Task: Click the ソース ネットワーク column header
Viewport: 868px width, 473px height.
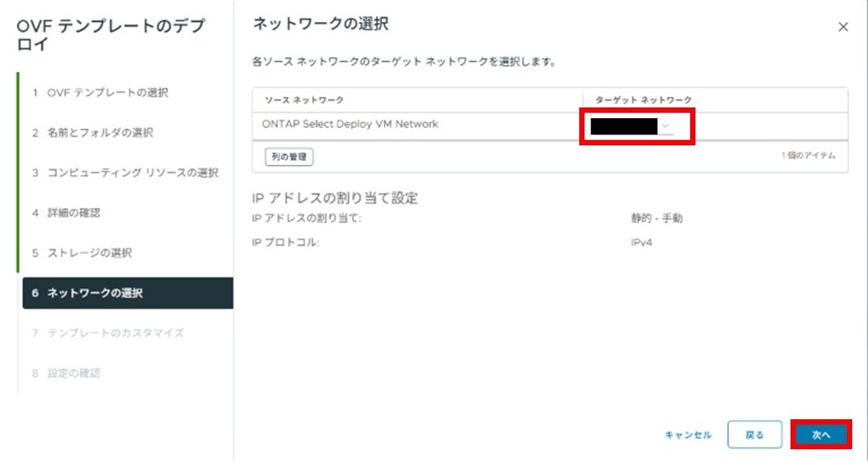Action: pos(304,100)
